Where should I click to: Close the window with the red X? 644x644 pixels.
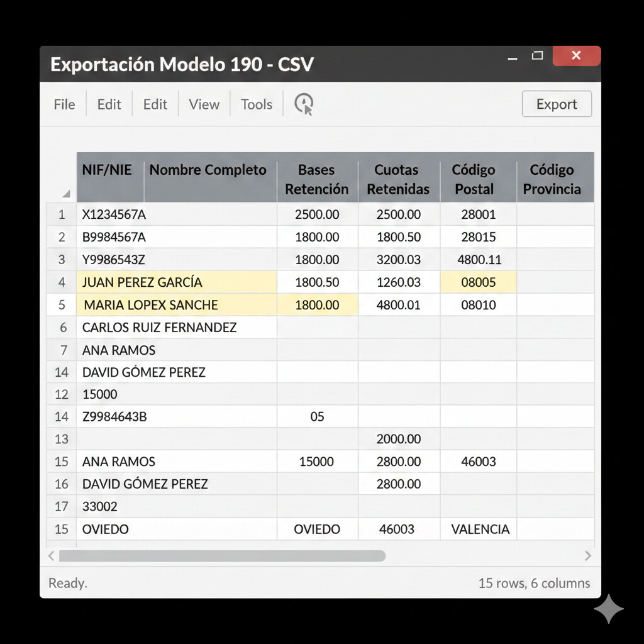[x=576, y=55]
